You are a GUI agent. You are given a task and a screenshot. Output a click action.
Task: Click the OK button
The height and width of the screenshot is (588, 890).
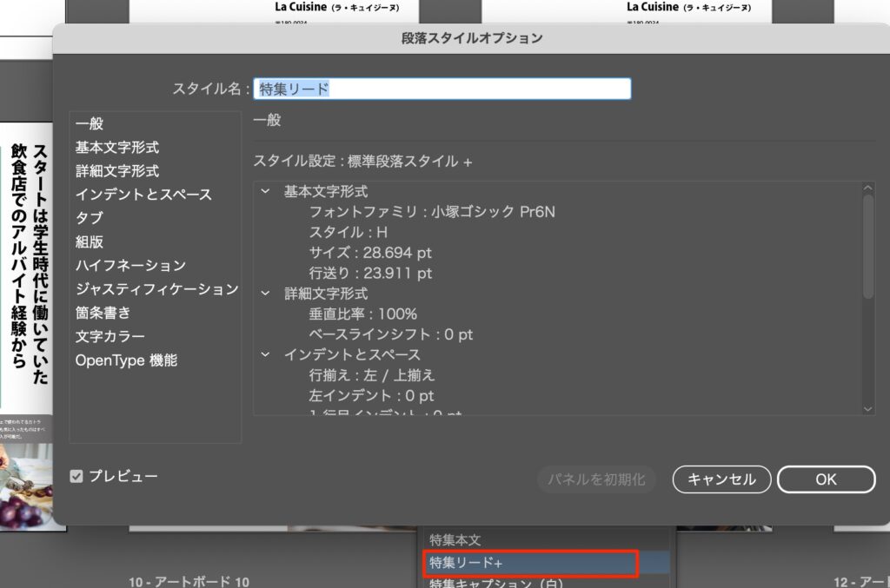pyautogui.click(x=825, y=479)
